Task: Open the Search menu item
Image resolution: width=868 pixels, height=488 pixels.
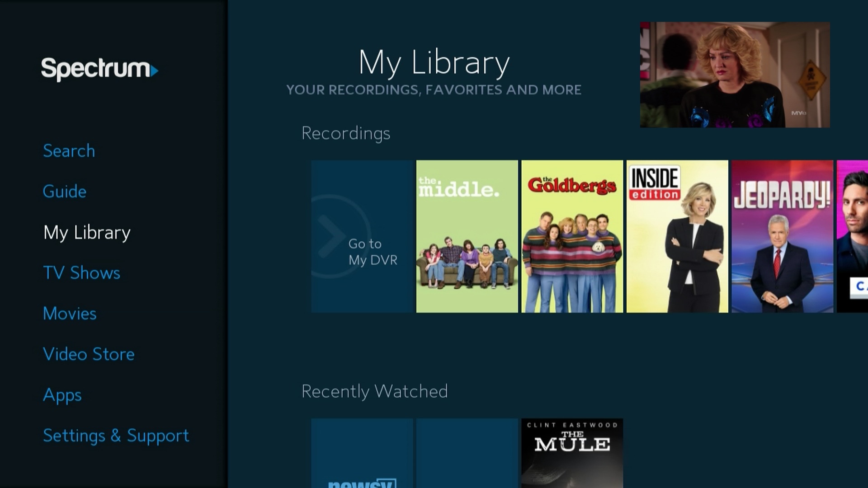Action: click(x=69, y=150)
